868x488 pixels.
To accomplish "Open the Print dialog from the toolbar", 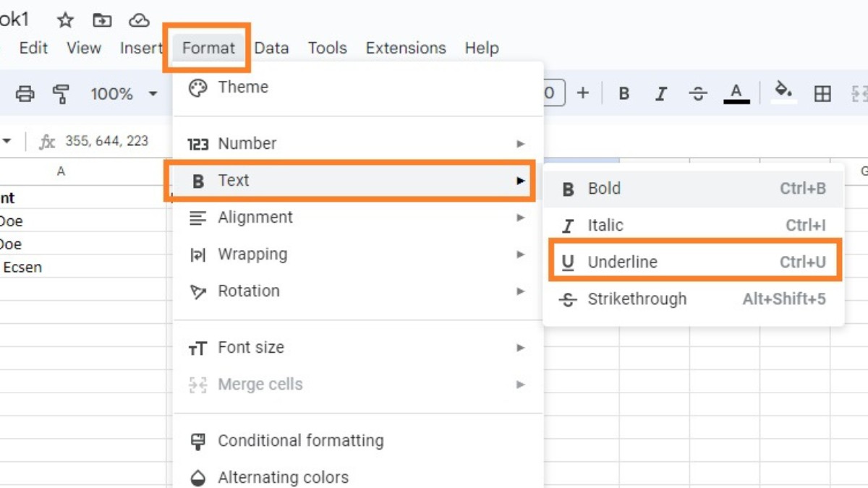I will click(25, 93).
